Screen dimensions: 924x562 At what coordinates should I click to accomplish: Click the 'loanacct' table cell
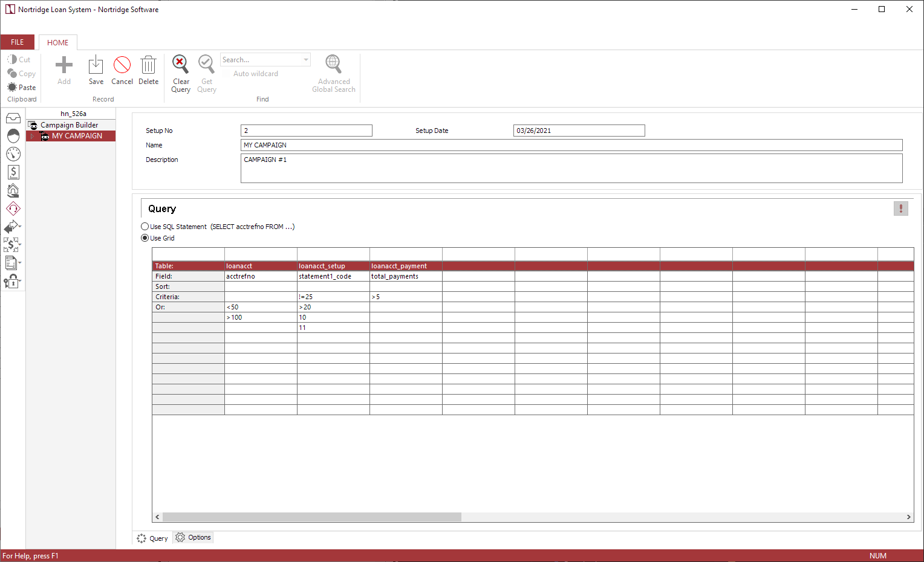tap(261, 266)
